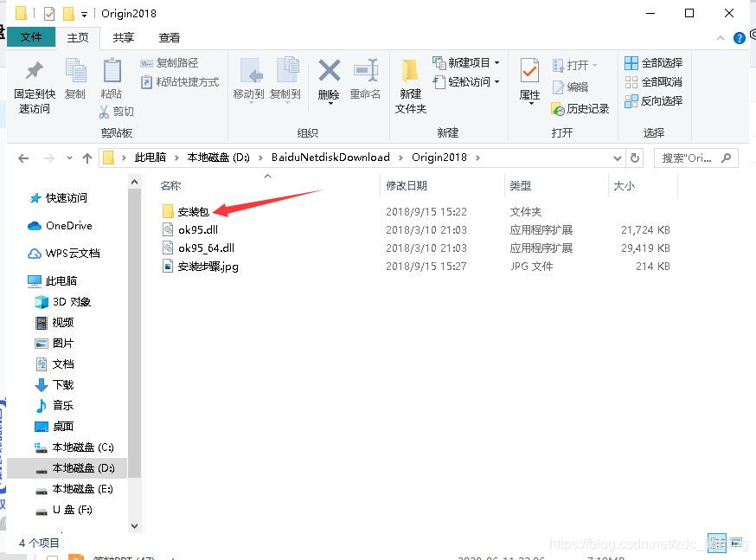The width and height of the screenshot is (756, 560).
Task: Open Properties (属性) checkmark icon
Action: pyautogui.click(x=529, y=71)
